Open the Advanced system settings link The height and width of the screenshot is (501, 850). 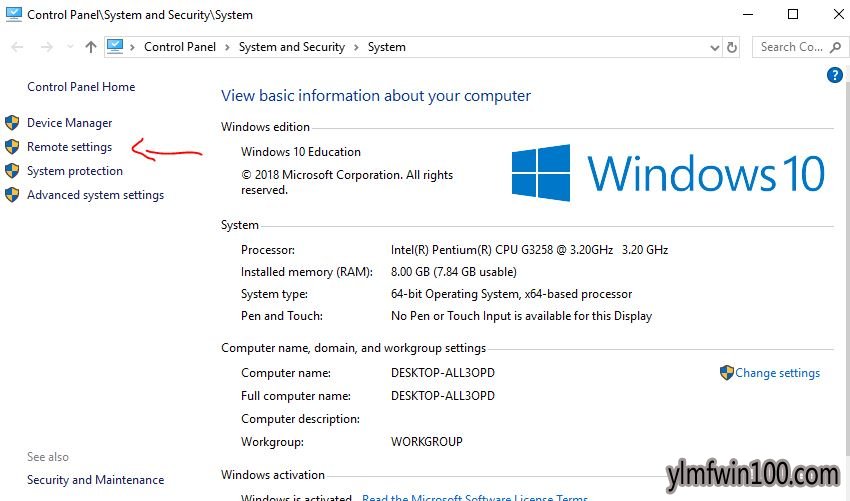[x=95, y=195]
